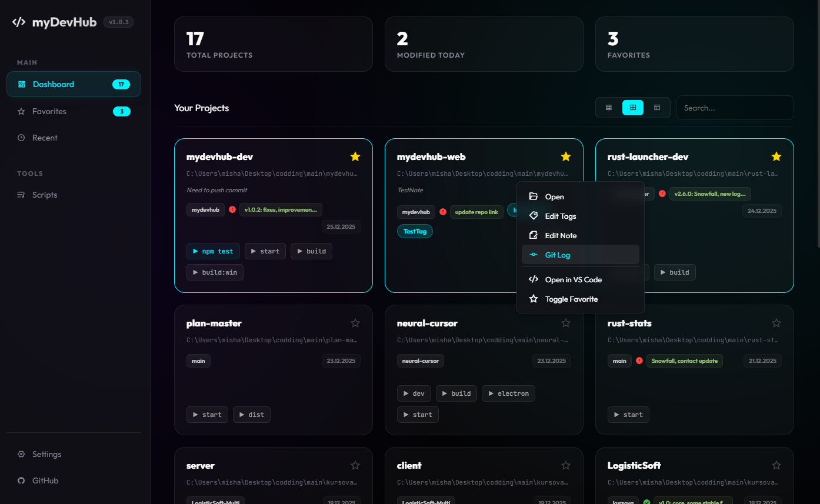
Task: Click the myDevHub logo icon
Action: (x=18, y=22)
